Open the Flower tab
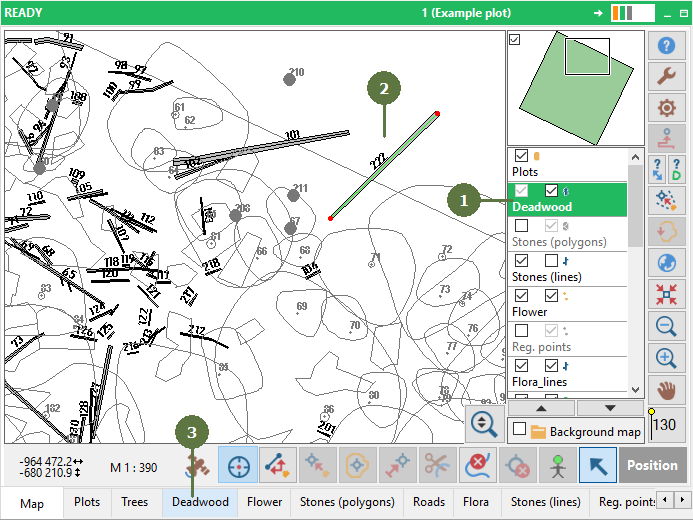Image resolution: width=693 pixels, height=520 pixels. point(264,502)
